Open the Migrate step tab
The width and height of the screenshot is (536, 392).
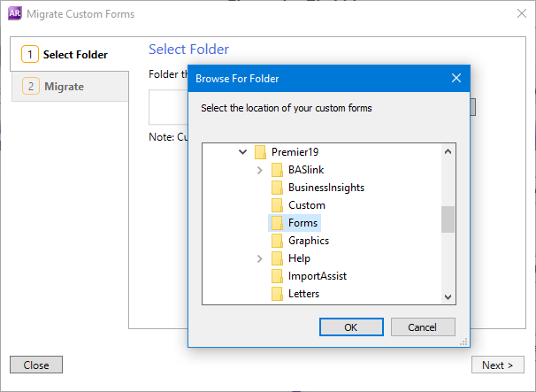69,87
